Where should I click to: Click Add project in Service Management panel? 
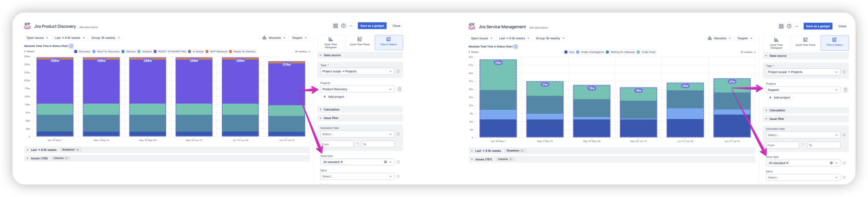pyautogui.click(x=780, y=97)
